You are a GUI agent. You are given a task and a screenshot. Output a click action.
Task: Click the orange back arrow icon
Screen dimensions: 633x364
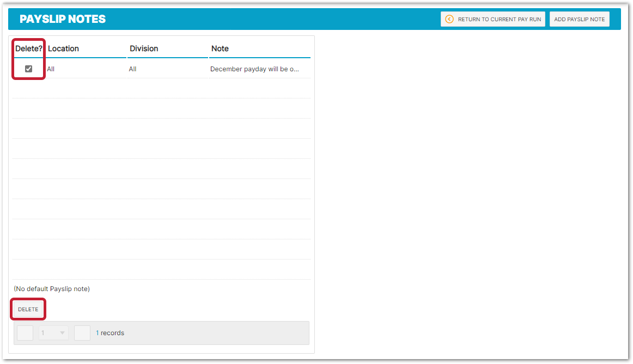click(449, 19)
